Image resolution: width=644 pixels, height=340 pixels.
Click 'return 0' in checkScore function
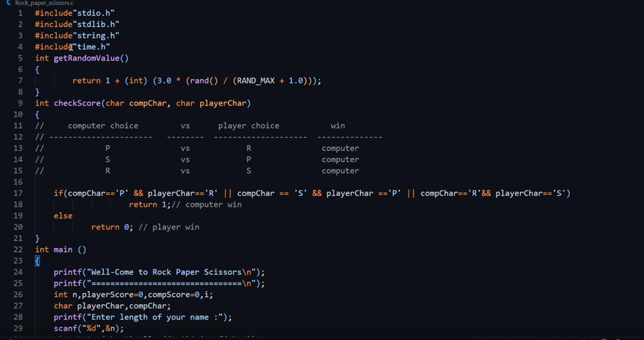click(x=112, y=227)
